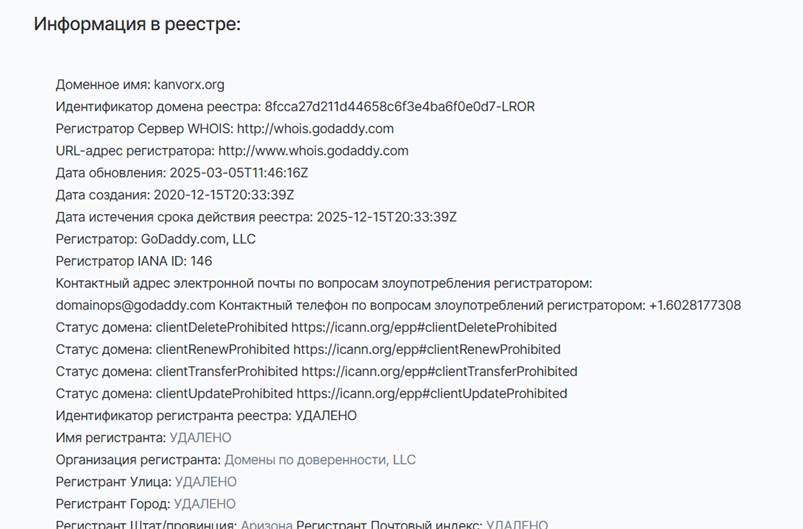Click УДАЛЕНО next to Регистрант Город
Viewport: 803px width, 529px height.
pyautogui.click(x=205, y=503)
